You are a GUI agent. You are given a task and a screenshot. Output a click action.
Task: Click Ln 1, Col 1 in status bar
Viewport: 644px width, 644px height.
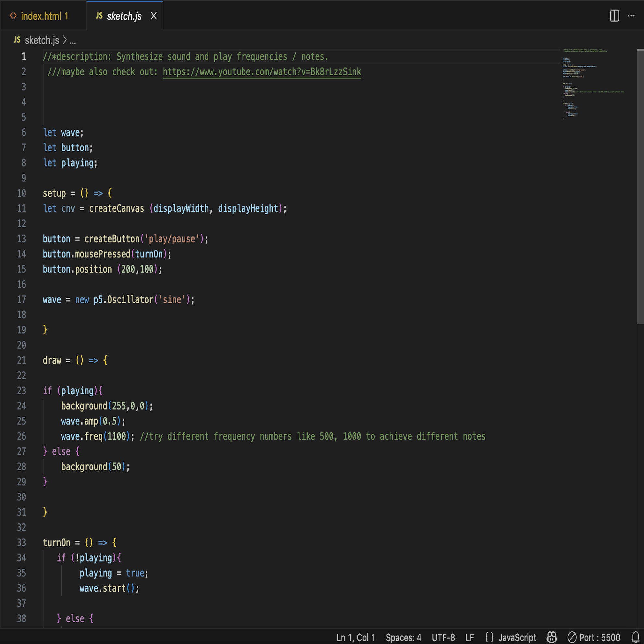click(x=356, y=637)
